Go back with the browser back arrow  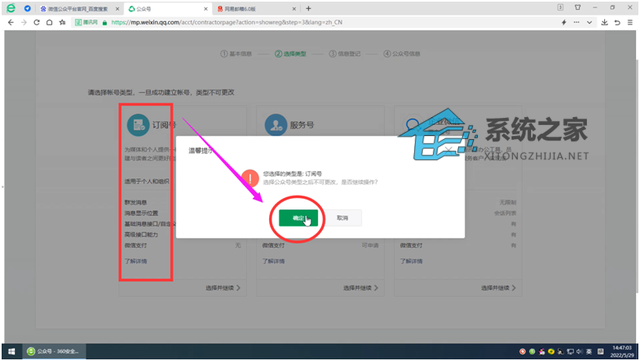[11, 22]
